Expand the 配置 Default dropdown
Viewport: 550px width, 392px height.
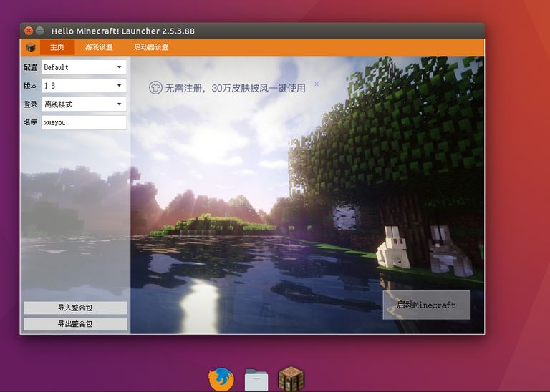pos(84,67)
